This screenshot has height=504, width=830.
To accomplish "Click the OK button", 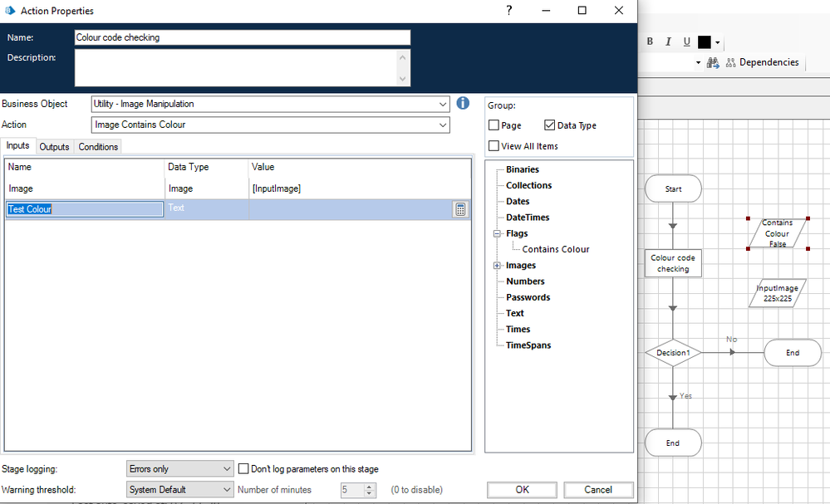I will click(522, 489).
